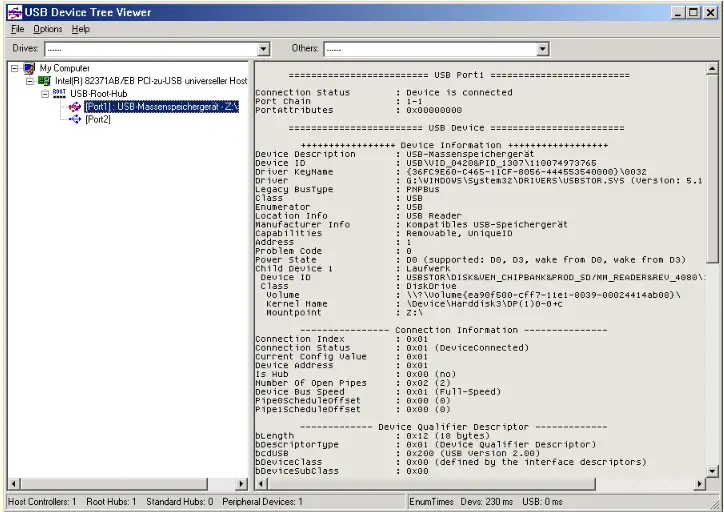The height and width of the screenshot is (512, 724).
Task: Click the My Computer icon in tree
Action: click(x=29, y=68)
